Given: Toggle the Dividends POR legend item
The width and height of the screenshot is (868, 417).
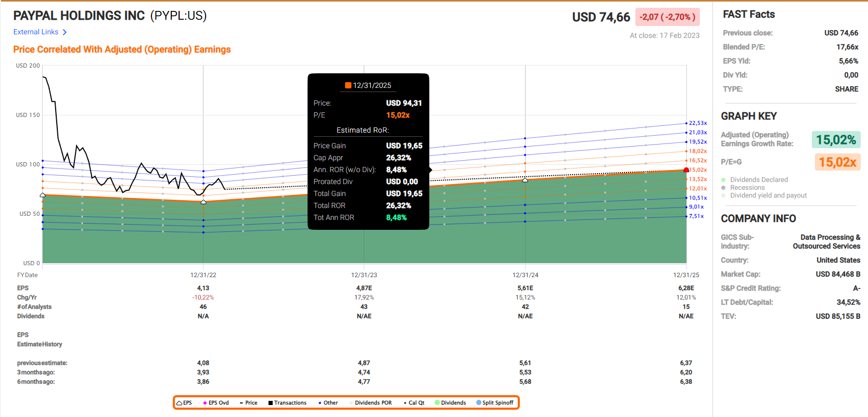Looking at the screenshot, I should (373, 403).
